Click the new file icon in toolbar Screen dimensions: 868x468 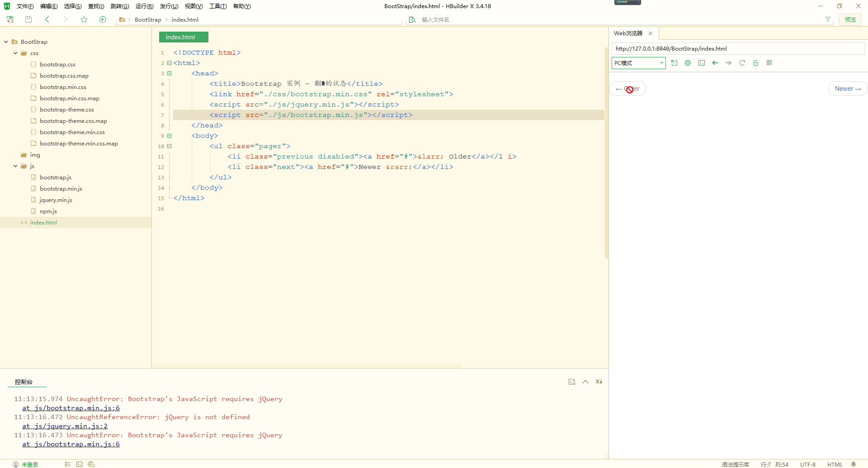10,19
